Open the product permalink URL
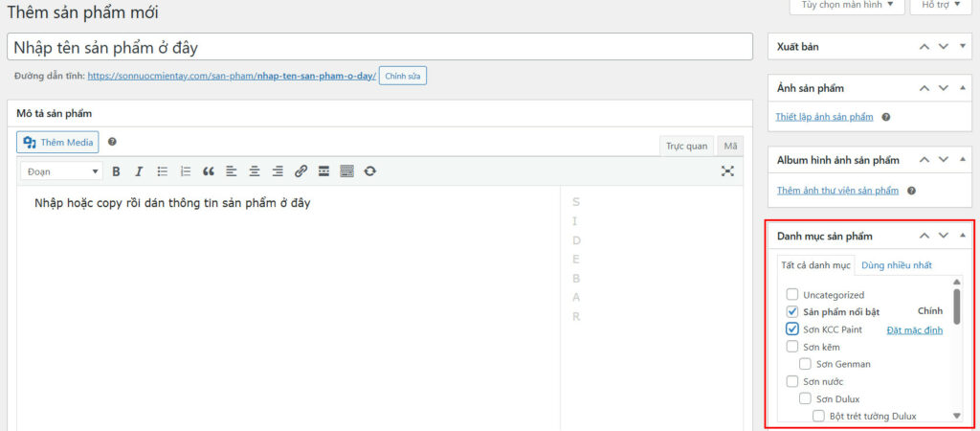The image size is (980, 431). click(232, 77)
